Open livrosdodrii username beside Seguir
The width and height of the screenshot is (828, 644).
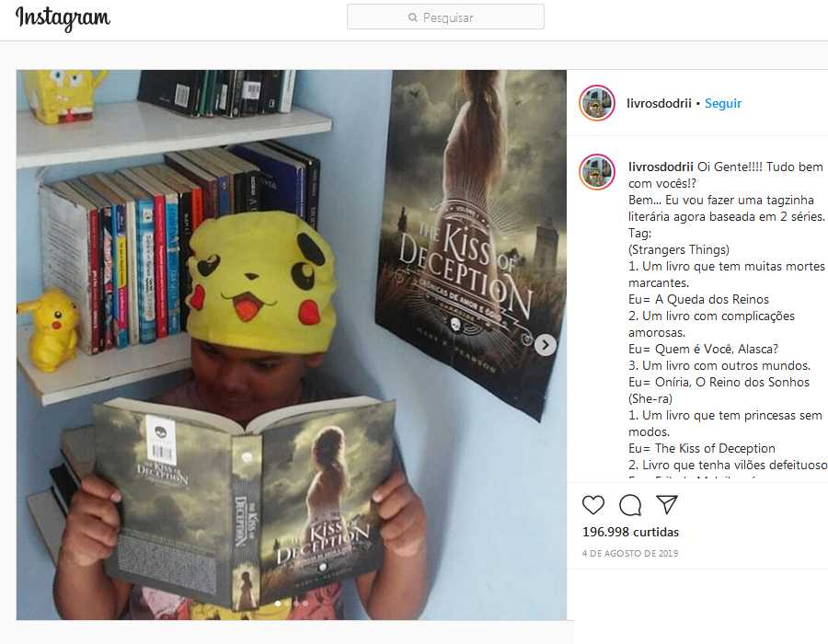659,103
